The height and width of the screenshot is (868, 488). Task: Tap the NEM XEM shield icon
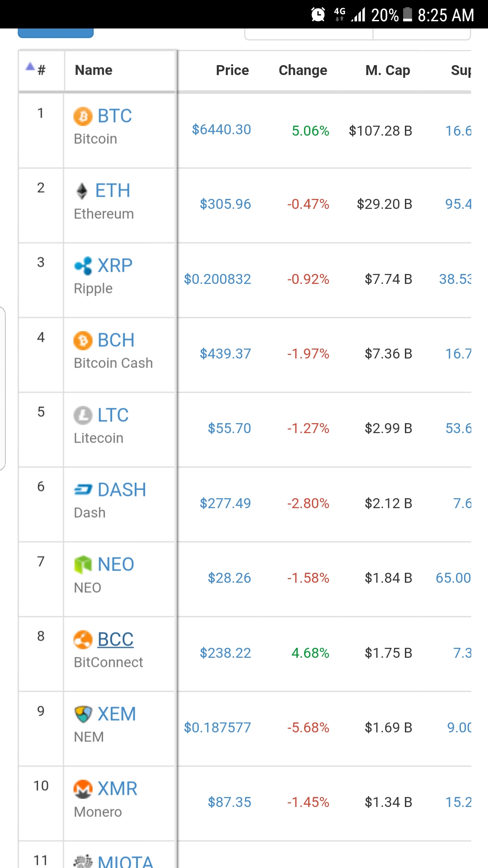pos(83,714)
